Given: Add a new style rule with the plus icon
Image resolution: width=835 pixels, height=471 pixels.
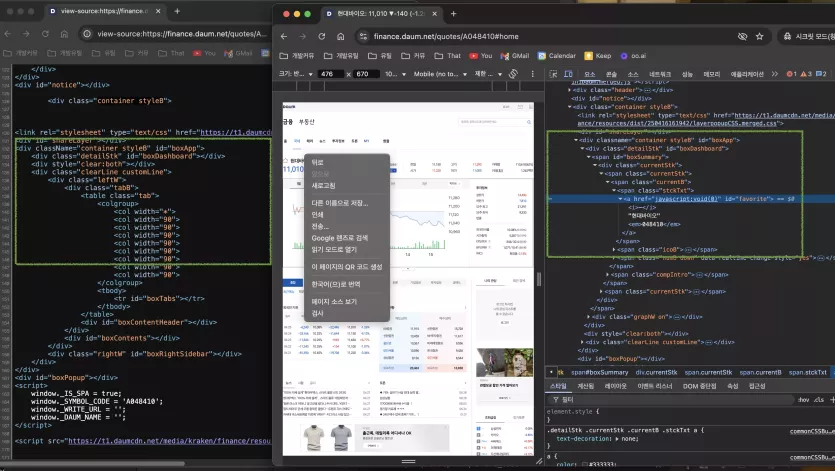Looking at the screenshot, I should pyautogui.click(x=832, y=400).
